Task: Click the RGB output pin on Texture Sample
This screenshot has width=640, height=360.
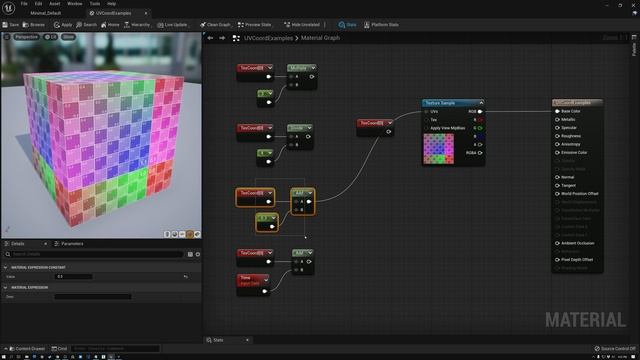Action: click(x=480, y=111)
